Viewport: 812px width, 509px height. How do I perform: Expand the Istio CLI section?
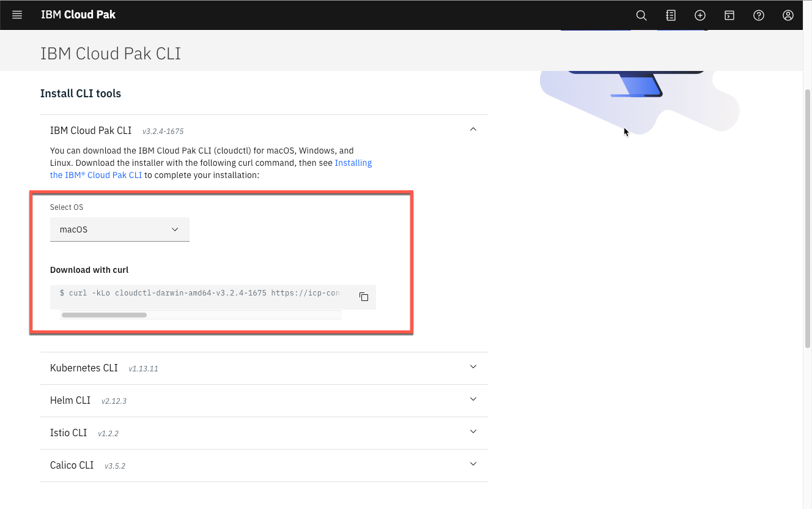(x=473, y=432)
